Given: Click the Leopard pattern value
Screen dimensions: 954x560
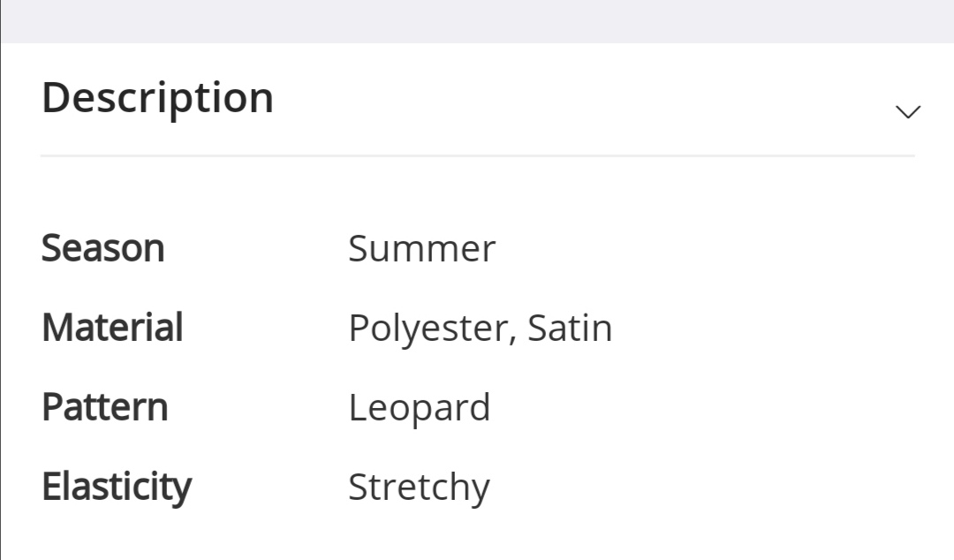Looking at the screenshot, I should click(x=419, y=408).
